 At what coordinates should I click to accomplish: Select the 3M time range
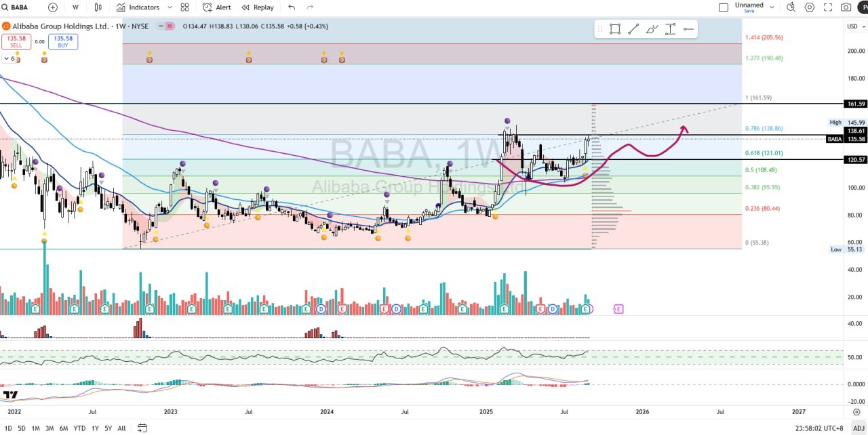[x=50, y=428]
